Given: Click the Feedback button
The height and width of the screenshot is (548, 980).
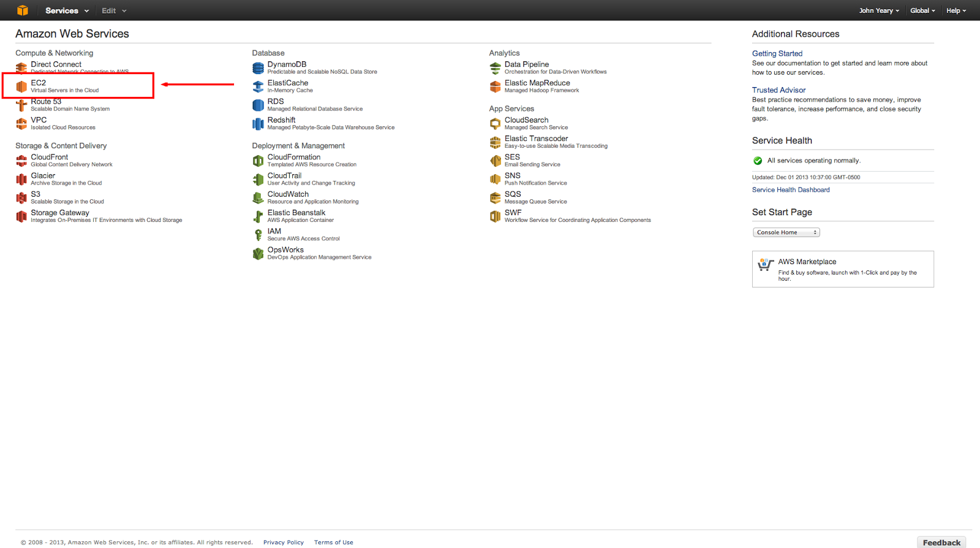Looking at the screenshot, I should click(x=941, y=542).
